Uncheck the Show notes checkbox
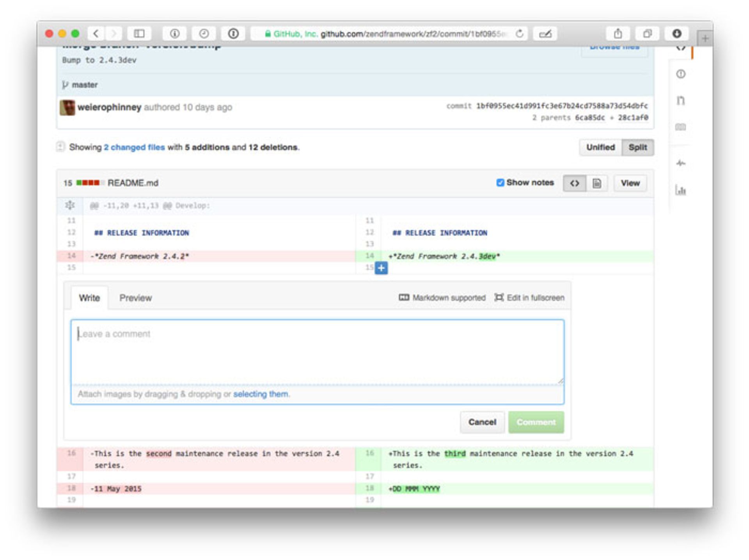Image resolution: width=749 pixels, height=560 pixels. click(500, 183)
